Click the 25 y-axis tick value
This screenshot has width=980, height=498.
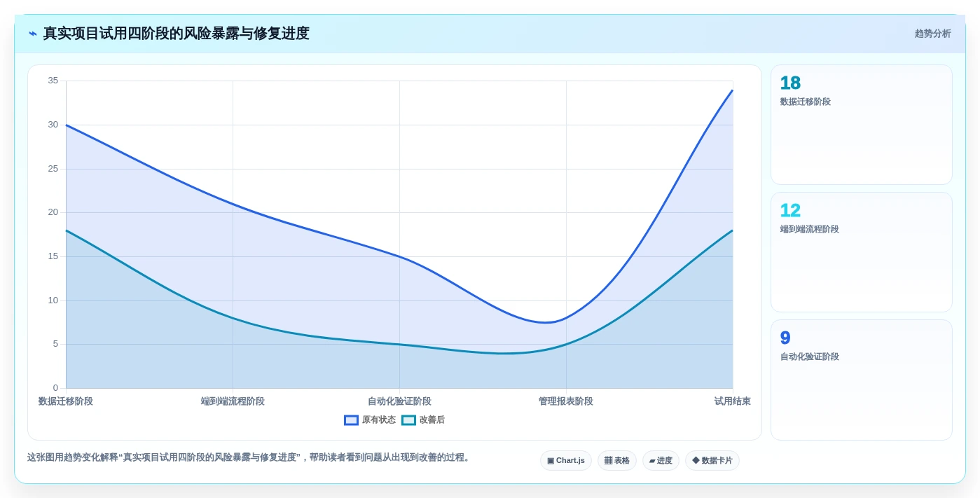[53, 169]
